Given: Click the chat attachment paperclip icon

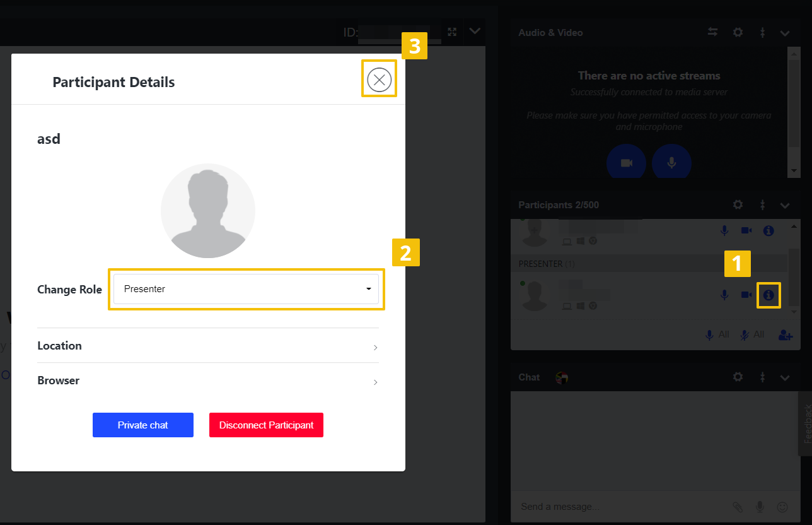Looking at the screenshot, I should click(737, 507).
